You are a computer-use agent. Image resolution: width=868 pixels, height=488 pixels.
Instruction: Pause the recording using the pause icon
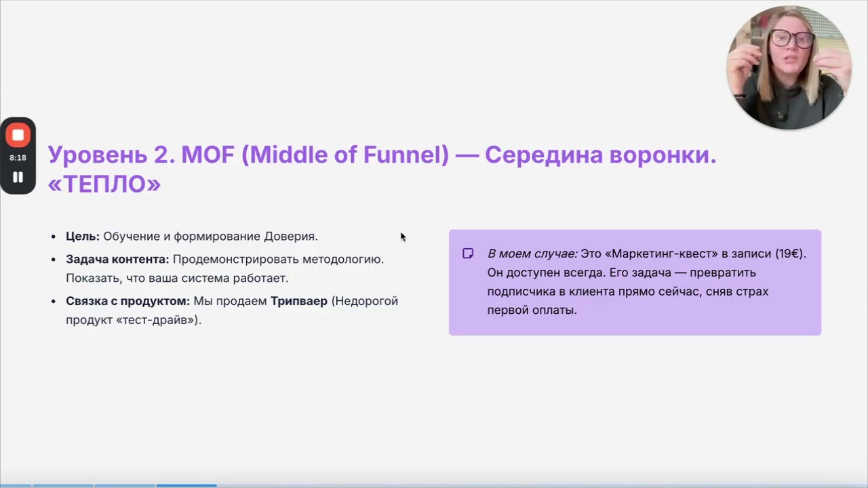(x=18, y=177)
